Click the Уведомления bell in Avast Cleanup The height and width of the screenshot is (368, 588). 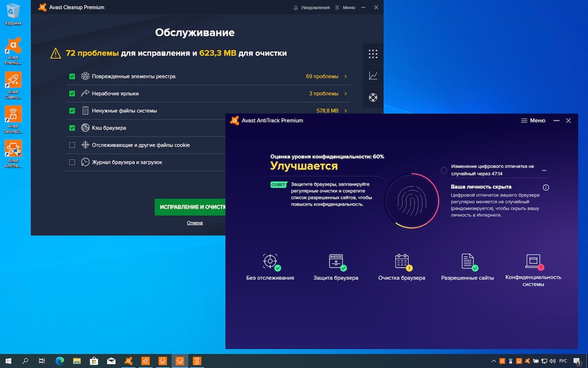pyautogui.click(x=312, y=7)
